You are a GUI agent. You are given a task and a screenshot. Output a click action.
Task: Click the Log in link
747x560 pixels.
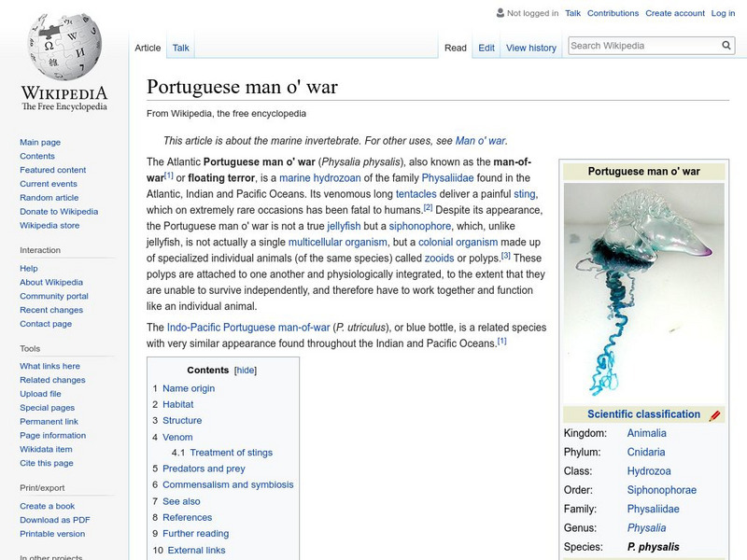tap(723, 13)
